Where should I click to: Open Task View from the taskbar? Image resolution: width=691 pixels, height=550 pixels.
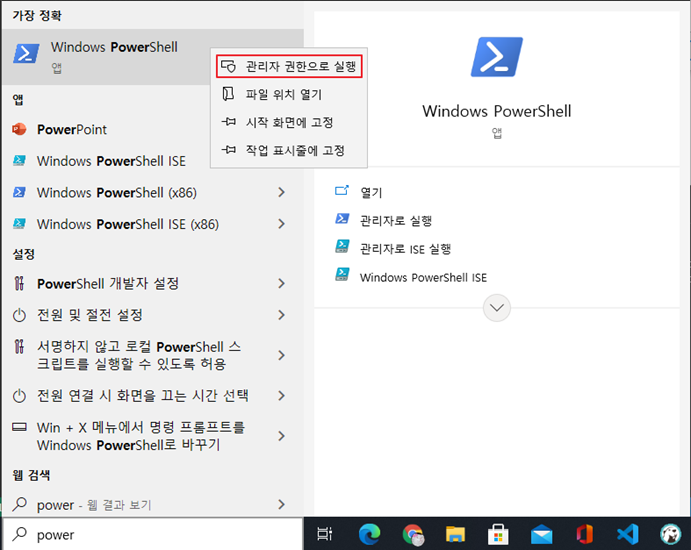(x=325, y=534)
